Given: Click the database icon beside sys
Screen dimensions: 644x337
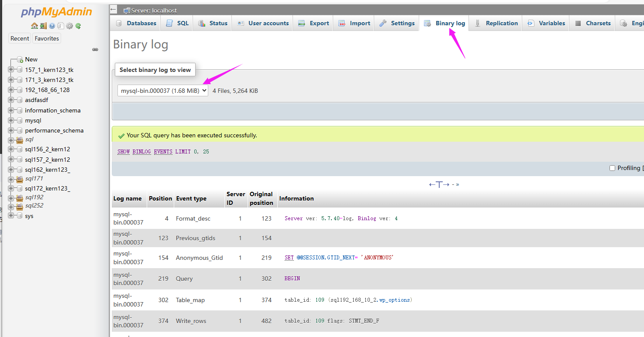Looking at the screenshot, I should tap(20, 216).
